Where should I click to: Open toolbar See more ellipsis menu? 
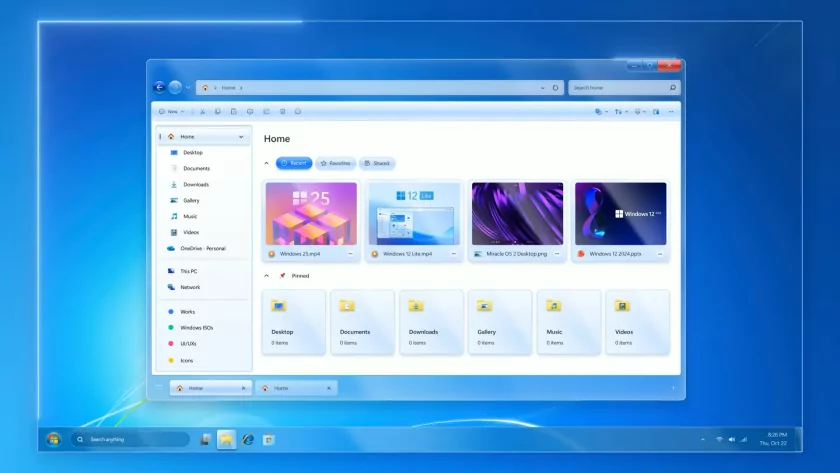[x=671, y=111]
